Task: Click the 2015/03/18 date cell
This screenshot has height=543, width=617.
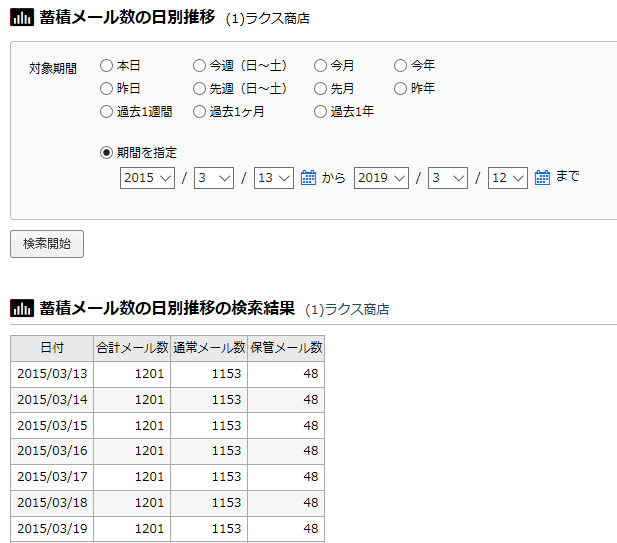Action: [52, 503]
